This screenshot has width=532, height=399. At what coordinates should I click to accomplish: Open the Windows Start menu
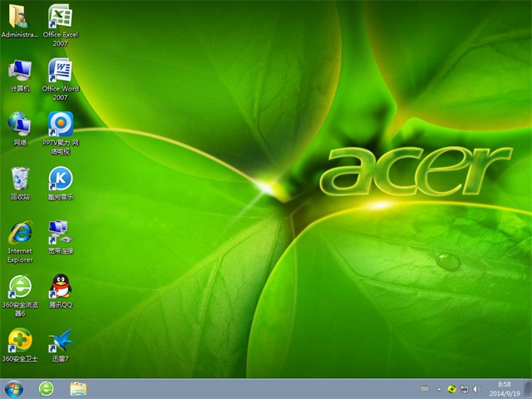tap(14, 388)
